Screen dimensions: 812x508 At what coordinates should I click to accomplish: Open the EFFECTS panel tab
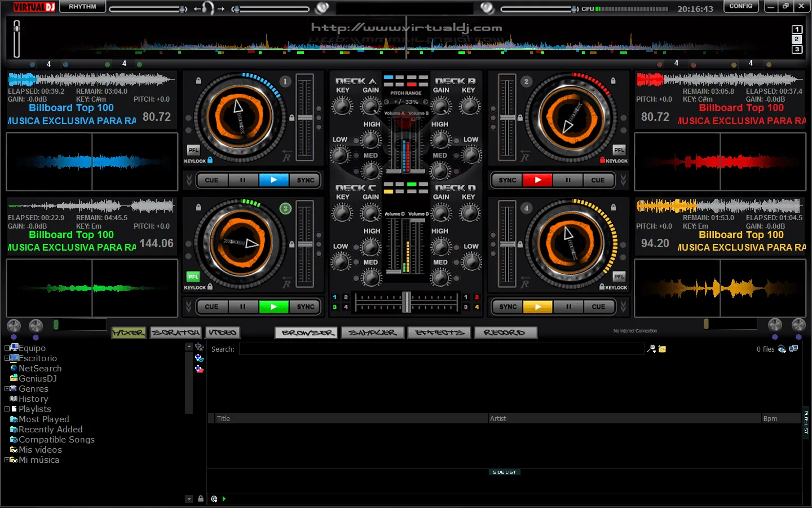pos(439,332)
